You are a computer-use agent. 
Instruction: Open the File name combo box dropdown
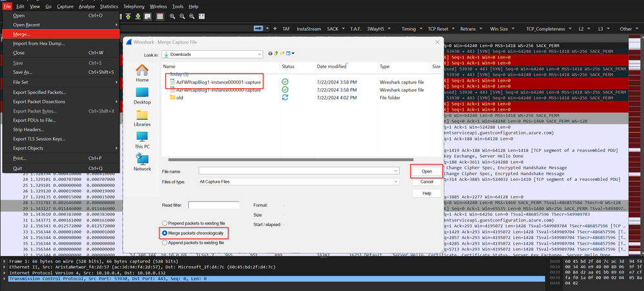(396, 171)
